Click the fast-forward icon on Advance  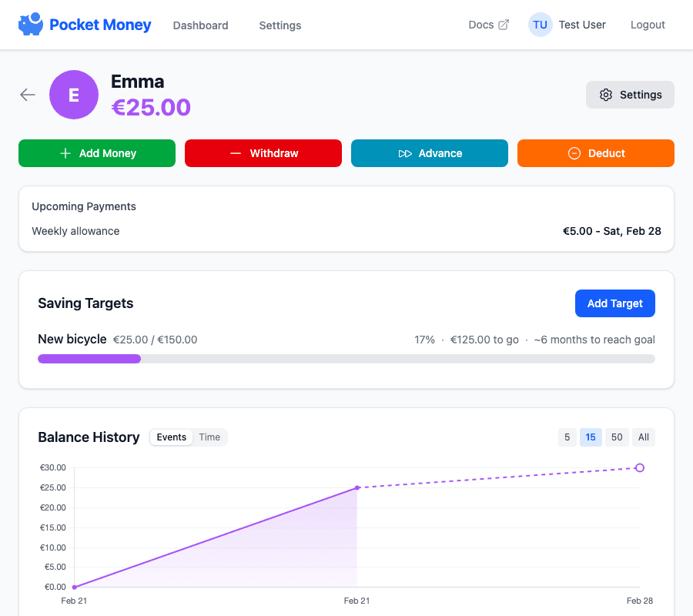[x=405, y=153]
